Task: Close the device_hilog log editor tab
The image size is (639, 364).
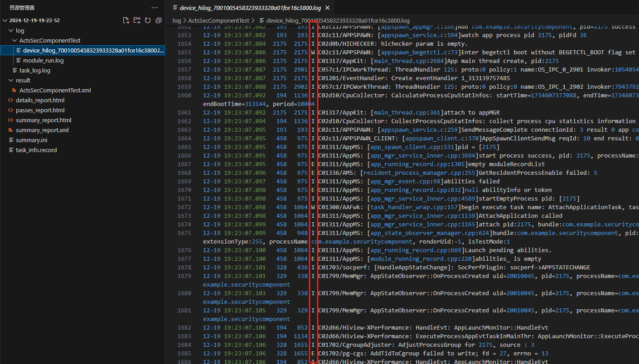Action: pos(328,8)
